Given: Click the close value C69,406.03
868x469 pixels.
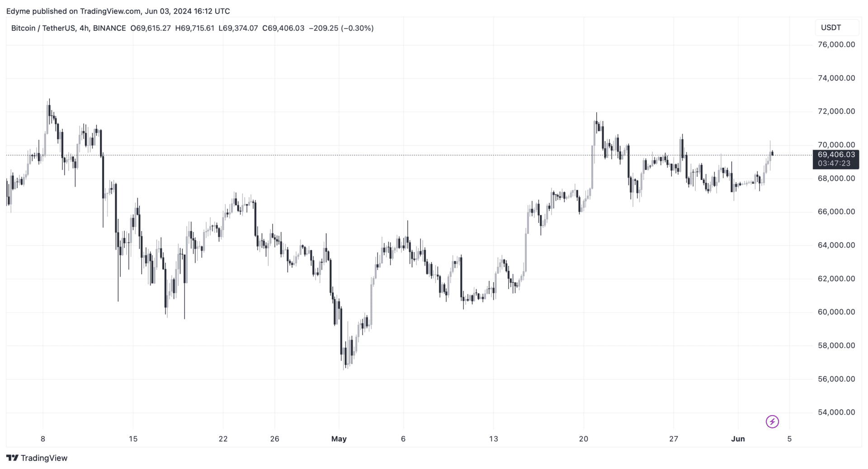Looking at the screenshot, I should click(283, 28).
